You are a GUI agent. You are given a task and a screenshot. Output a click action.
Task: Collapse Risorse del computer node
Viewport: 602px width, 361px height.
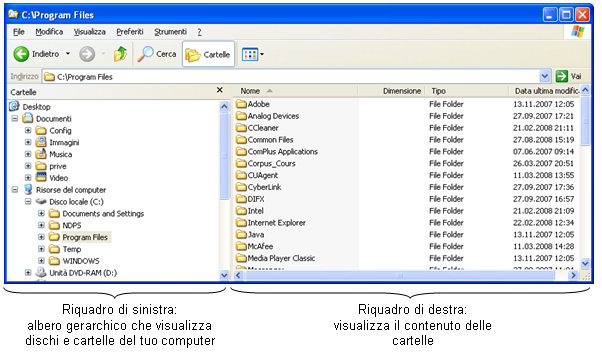point(15,190)
